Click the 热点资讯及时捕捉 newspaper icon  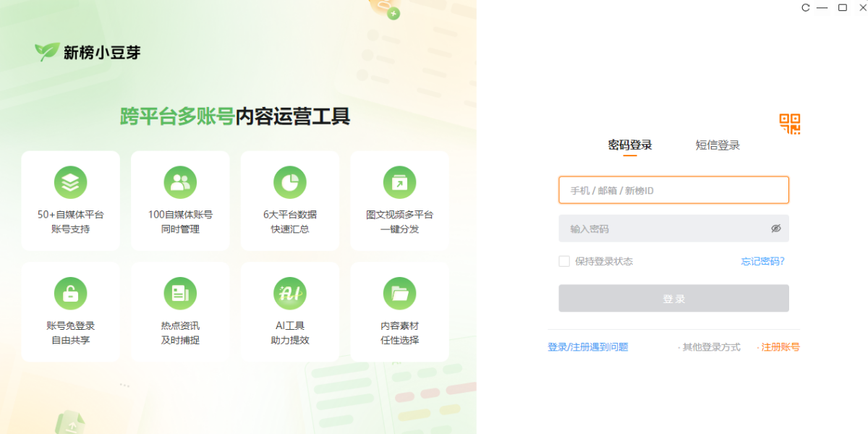click(x=180, y=294)
